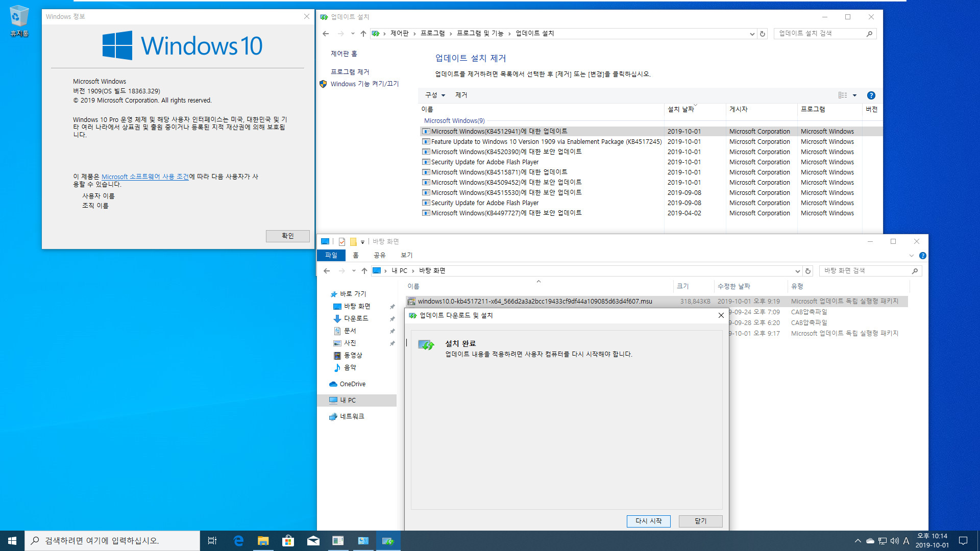Screen dimensions: 980x551
Task: Go up one level in 업데이트 설치 window
Action: click(363, 34)
